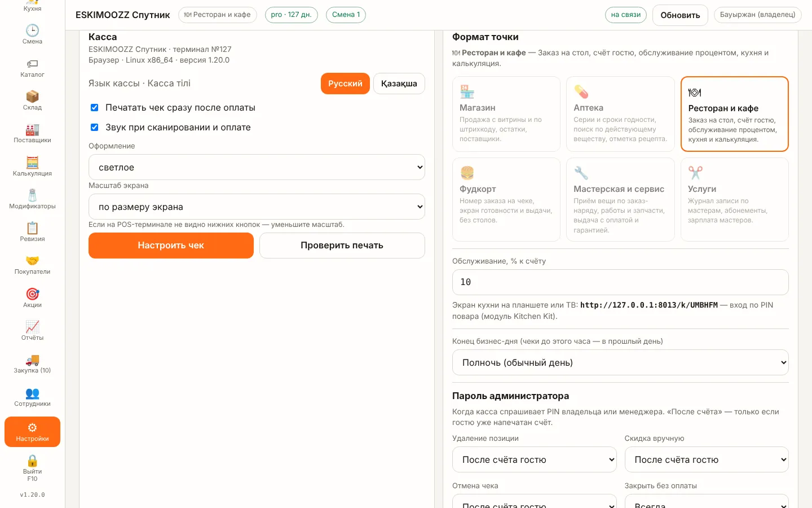Click the kitchen screen URL text
This screenshot has height=508, width=812.
click(649, 305)
